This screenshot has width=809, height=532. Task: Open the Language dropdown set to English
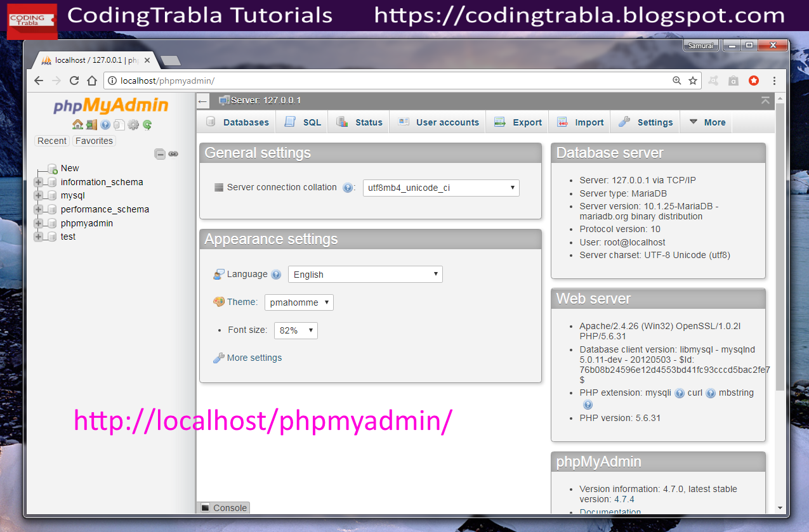365,275
